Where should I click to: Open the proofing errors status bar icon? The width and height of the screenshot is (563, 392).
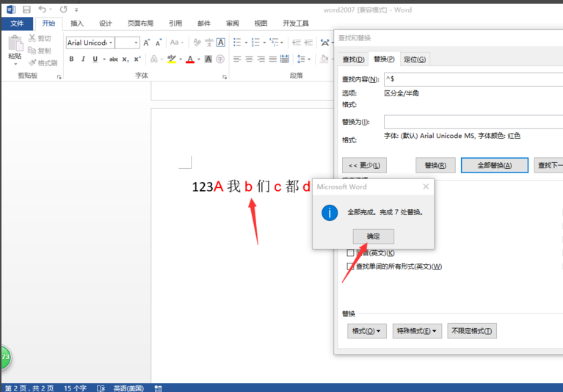pyautogui.click(x=101, y=388)
